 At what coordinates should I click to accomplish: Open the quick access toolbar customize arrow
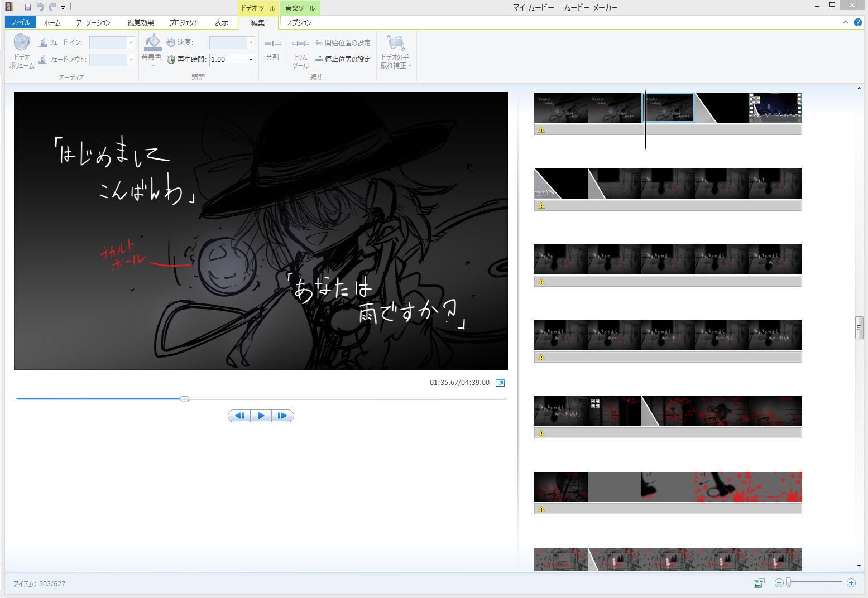click(63, 8)
